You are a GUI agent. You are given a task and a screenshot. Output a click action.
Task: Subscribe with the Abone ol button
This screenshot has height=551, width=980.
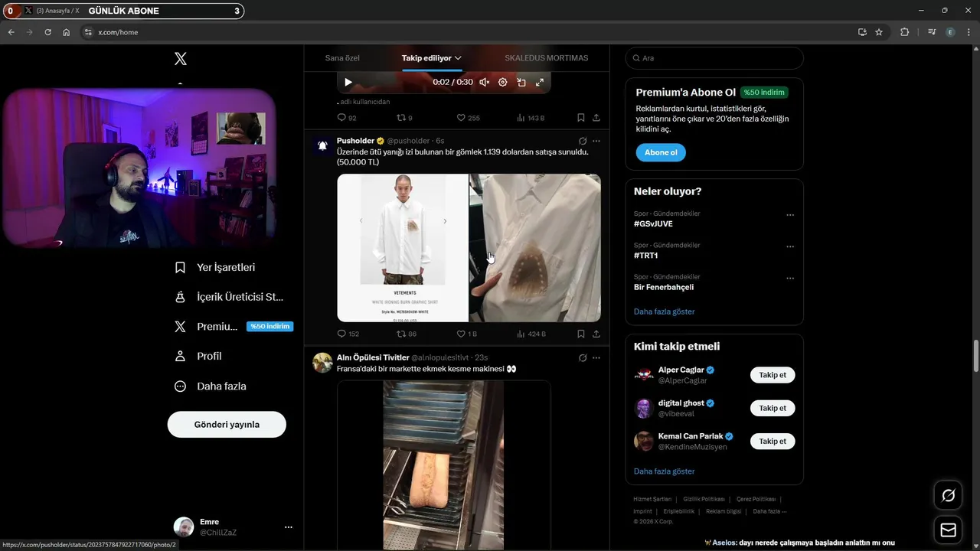[x=661, y=152]
